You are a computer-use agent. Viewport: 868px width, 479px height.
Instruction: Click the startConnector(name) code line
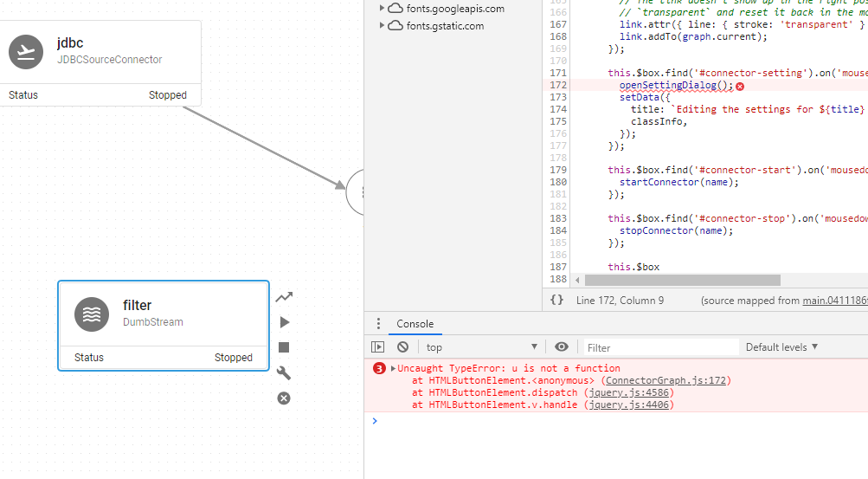point(678,182)
